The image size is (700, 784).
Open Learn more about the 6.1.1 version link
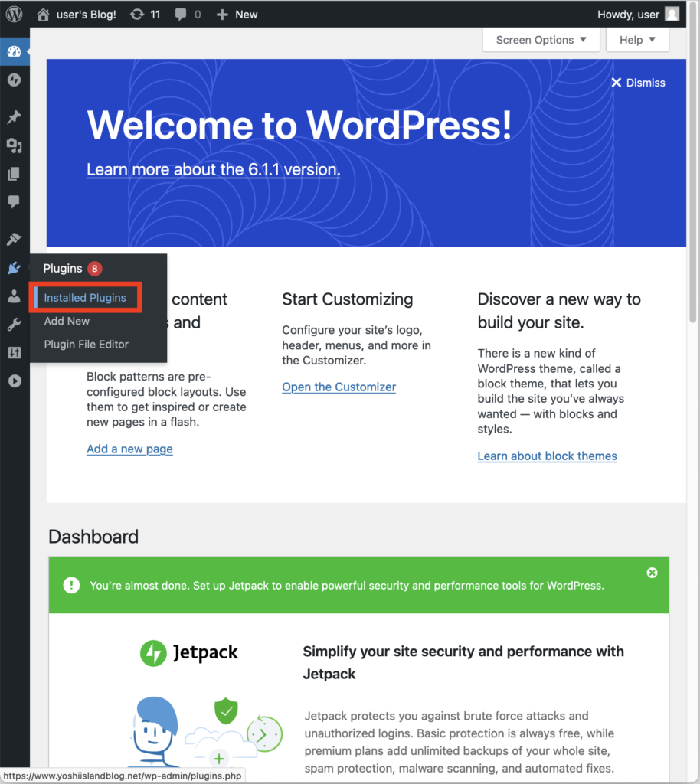coord(214,169)
